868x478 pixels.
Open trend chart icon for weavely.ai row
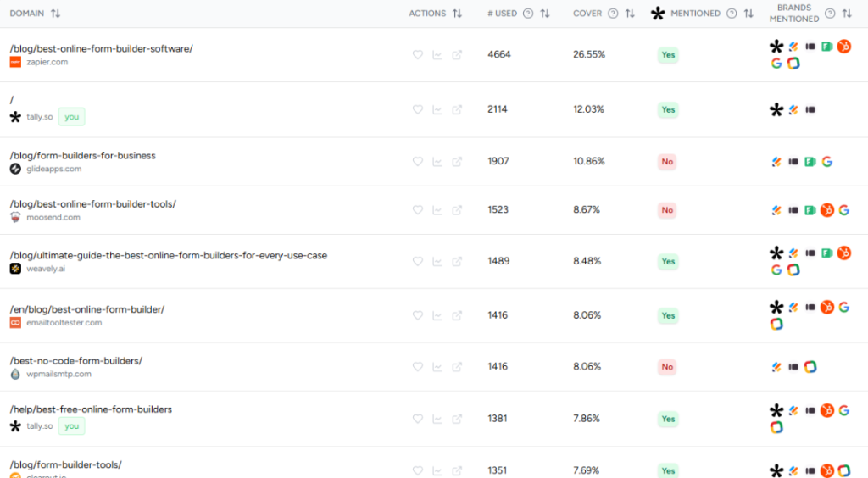click(437, 262)
